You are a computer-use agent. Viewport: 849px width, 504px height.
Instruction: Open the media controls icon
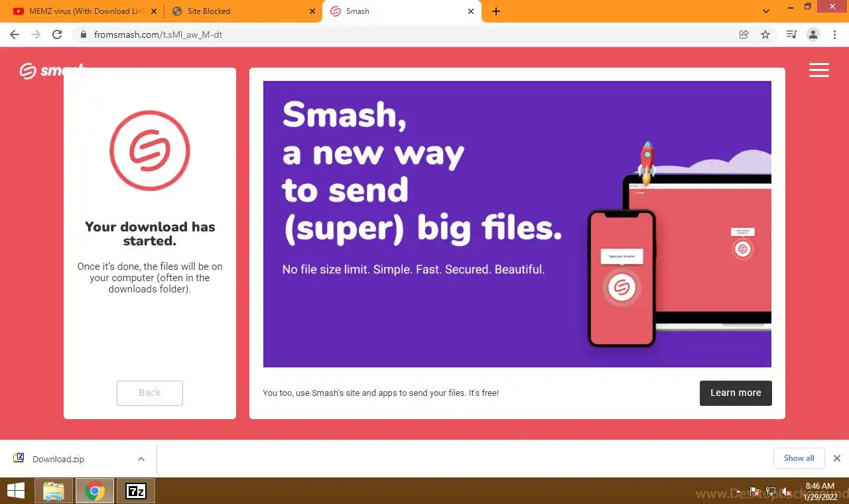click(x=791, y=34)
